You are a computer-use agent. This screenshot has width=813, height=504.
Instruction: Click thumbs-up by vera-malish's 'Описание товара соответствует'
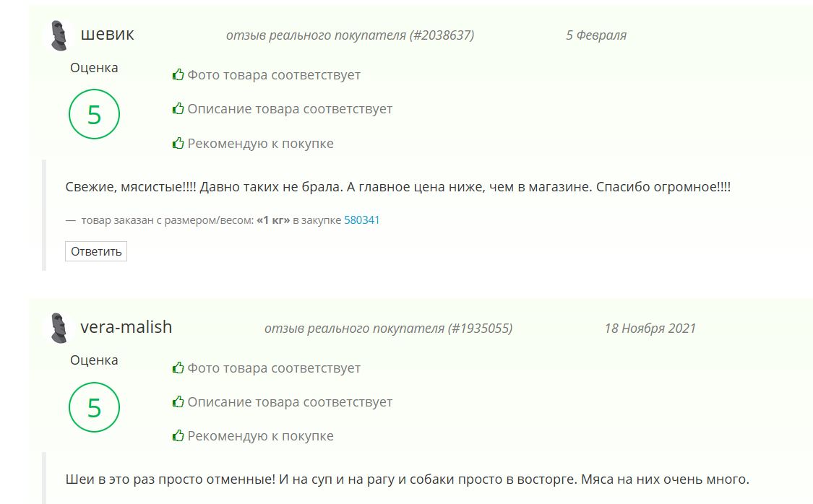coord(178,401)
